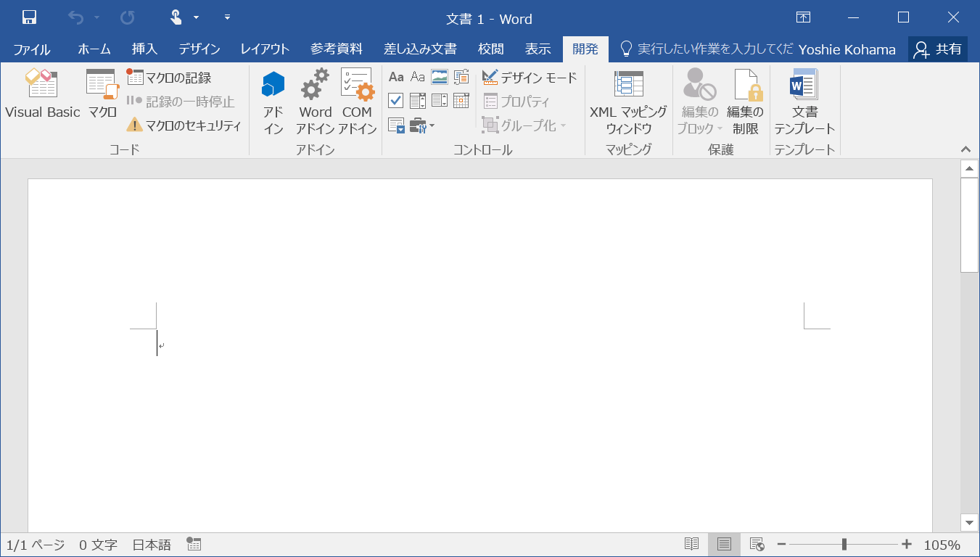Switch to Read Mode in the status bar
This screenshot has width=980, height=557.
(691, 543)
